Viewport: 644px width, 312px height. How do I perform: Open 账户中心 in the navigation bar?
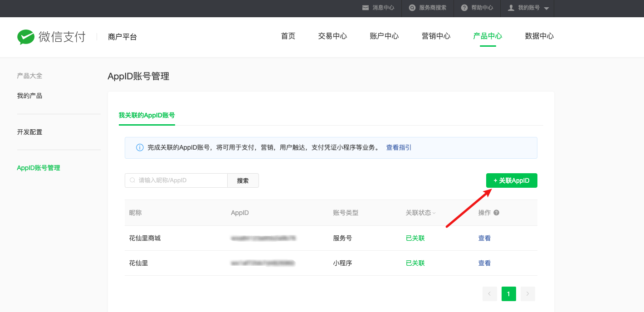(384, 36)
